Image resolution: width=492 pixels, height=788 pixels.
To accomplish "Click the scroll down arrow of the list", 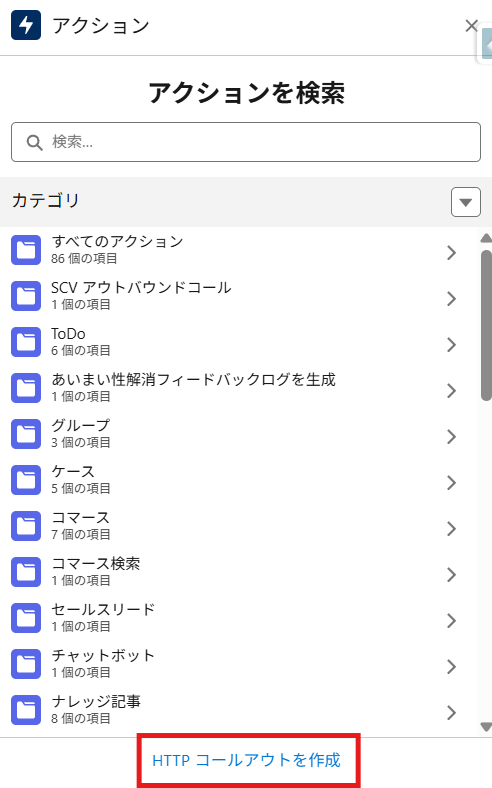I will 486,727.
